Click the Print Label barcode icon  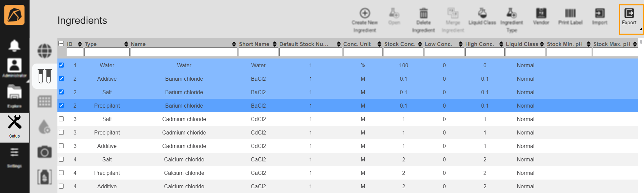[570, 13]
